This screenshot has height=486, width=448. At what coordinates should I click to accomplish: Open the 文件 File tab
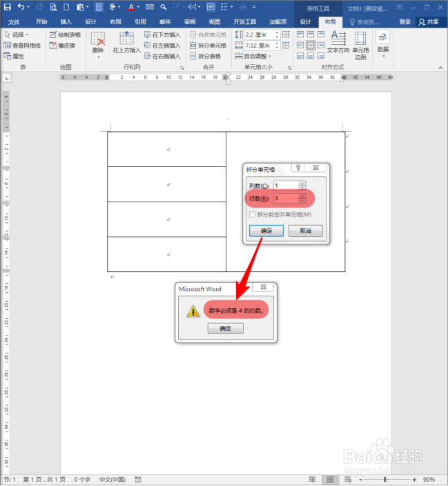[14, 21]
